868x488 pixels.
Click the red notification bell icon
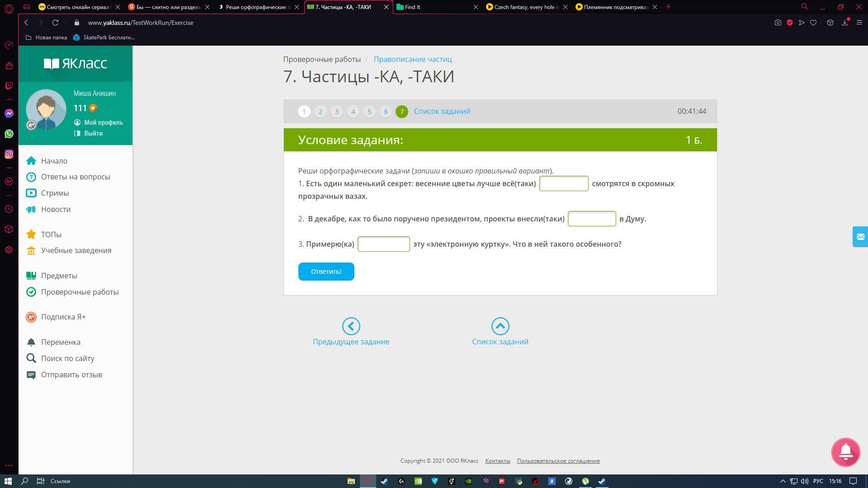click(x=845, y=451)
